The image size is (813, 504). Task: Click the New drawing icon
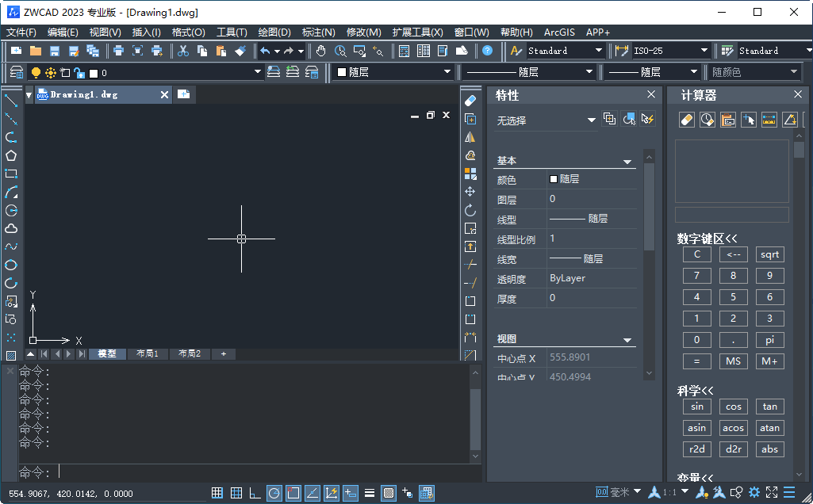click(16, 51)
